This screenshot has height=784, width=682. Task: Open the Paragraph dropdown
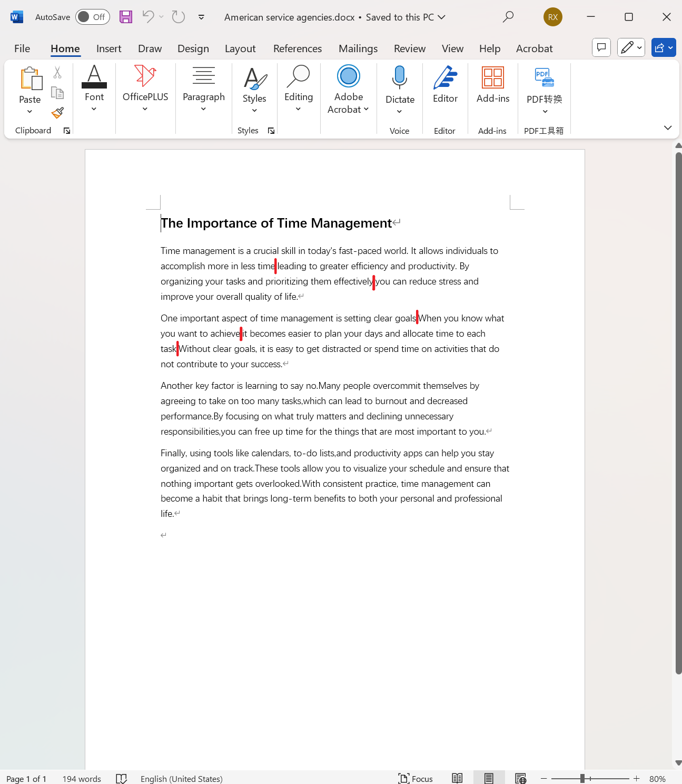coord(203,109)
